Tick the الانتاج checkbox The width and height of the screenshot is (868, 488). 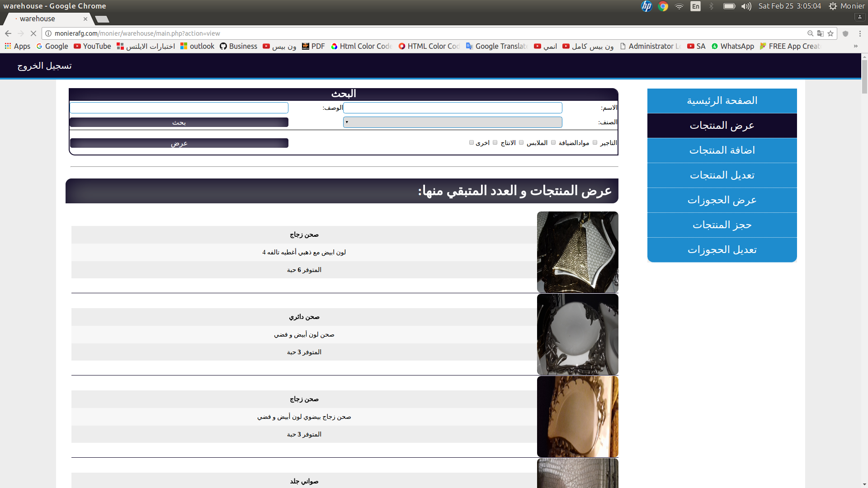495,143
